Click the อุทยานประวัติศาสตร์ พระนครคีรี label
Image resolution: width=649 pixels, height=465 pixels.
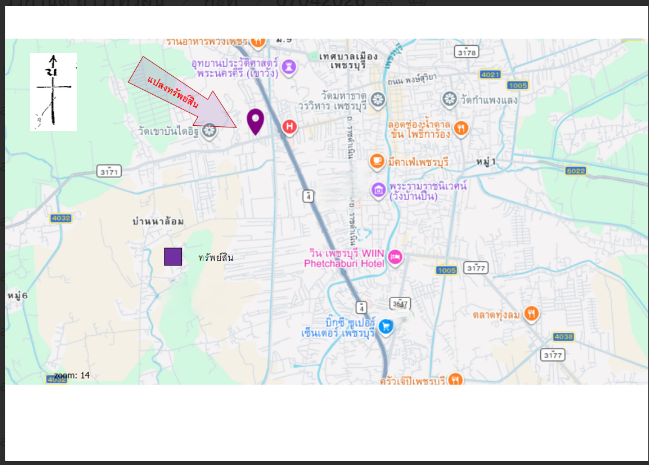coord(235,68)
